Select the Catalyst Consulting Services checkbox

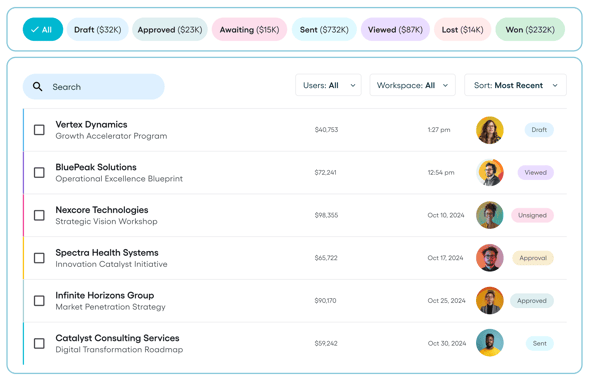point(39,343)
